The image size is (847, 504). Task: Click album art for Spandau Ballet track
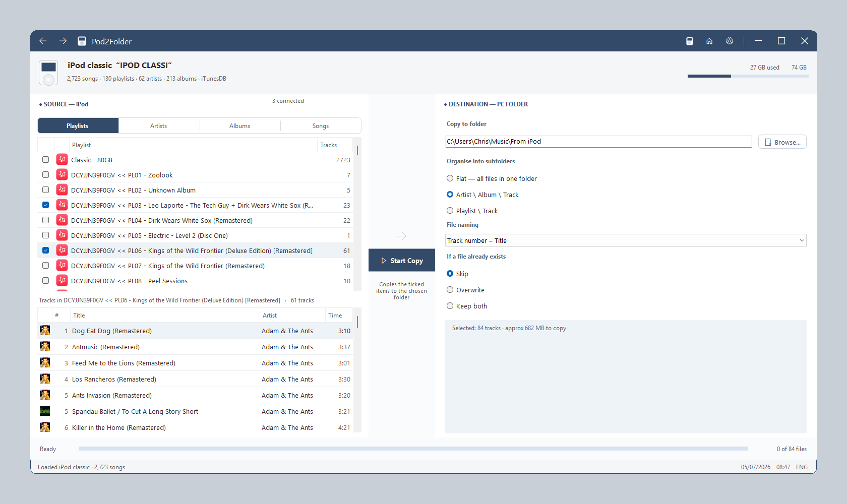[45, 411]
